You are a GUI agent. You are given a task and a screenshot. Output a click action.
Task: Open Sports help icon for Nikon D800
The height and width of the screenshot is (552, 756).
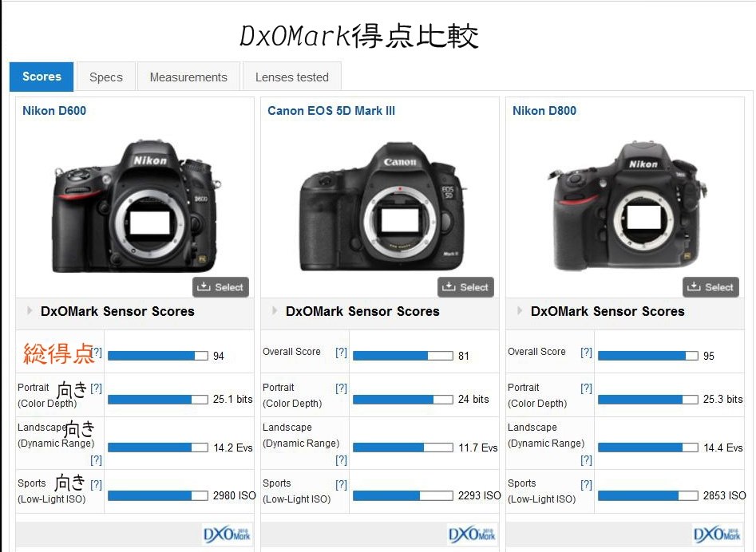[586, 484]
